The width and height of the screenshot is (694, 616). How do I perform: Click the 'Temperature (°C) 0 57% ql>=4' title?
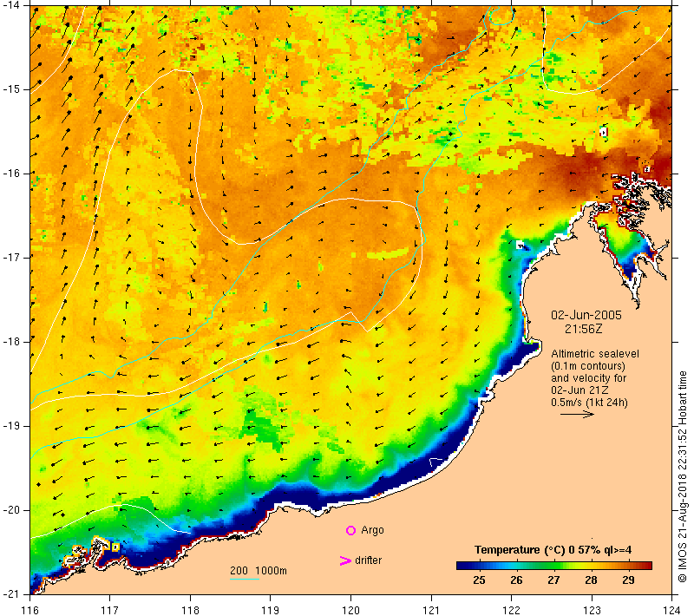[553, 549]
